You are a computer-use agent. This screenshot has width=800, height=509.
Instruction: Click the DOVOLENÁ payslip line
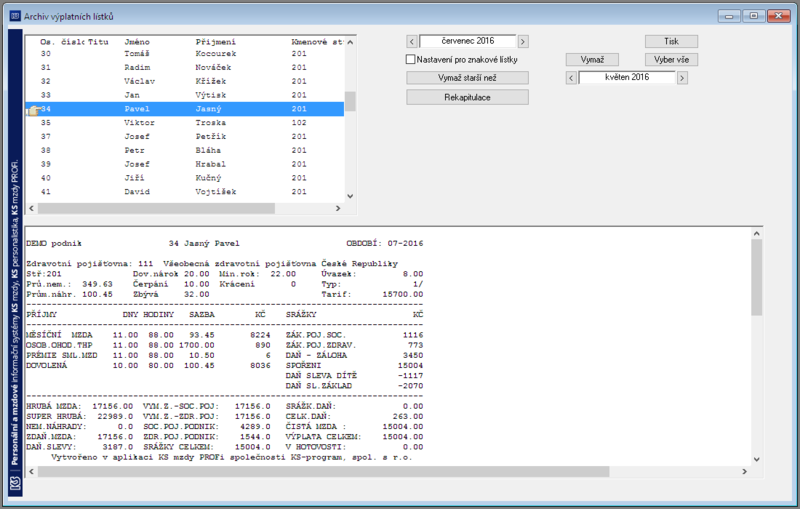pyautogui.click(x=148, y=366)
